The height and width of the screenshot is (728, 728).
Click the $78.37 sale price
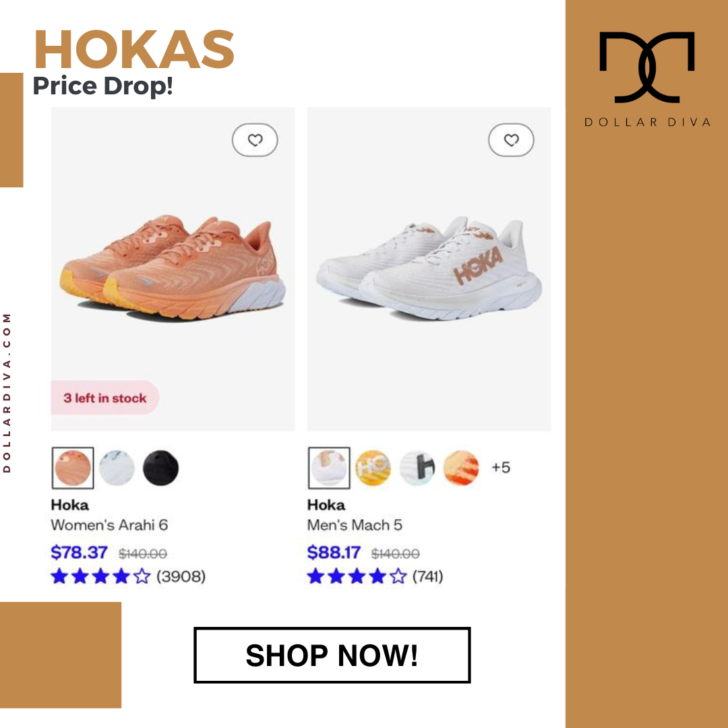(x=79, y=553)
